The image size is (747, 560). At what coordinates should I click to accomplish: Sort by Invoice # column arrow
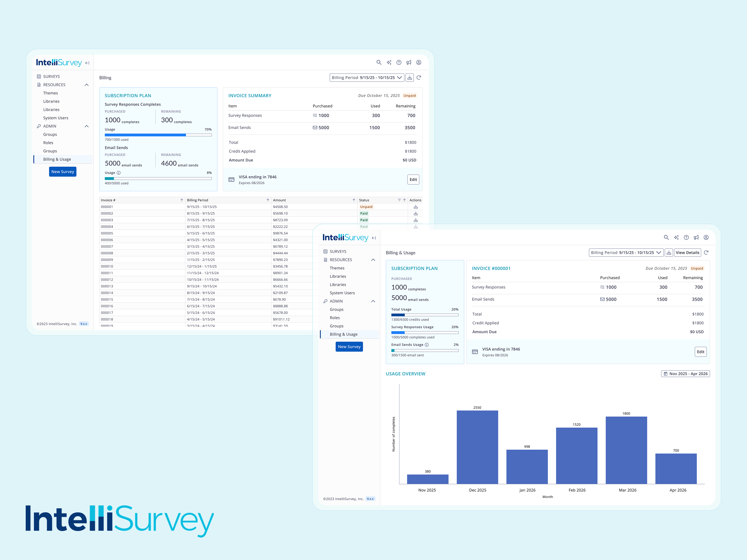[x=182, y=200]
